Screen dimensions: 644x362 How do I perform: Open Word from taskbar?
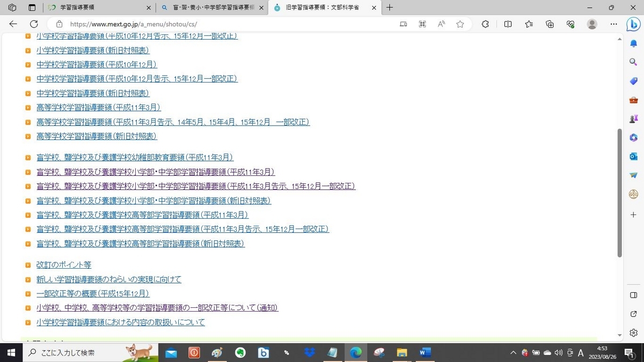tap(425, 352)
